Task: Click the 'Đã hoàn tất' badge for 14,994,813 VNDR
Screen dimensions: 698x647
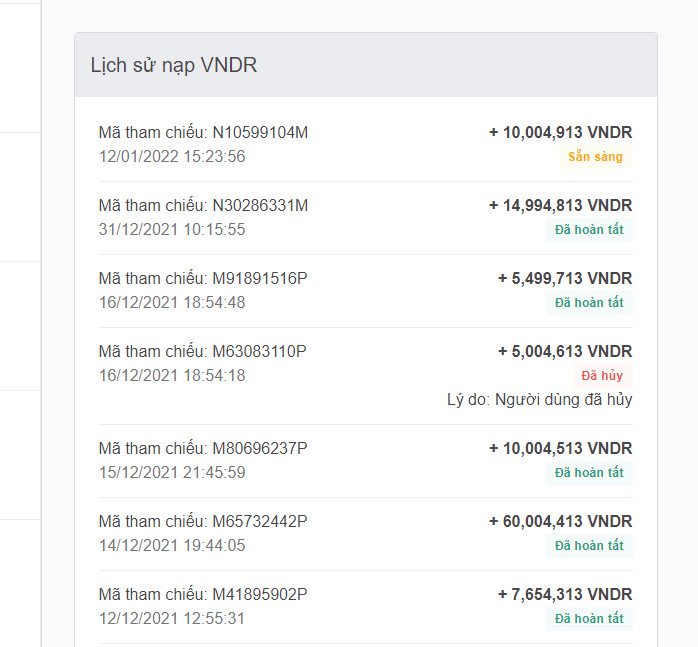Action: click(x=589, y=230)
